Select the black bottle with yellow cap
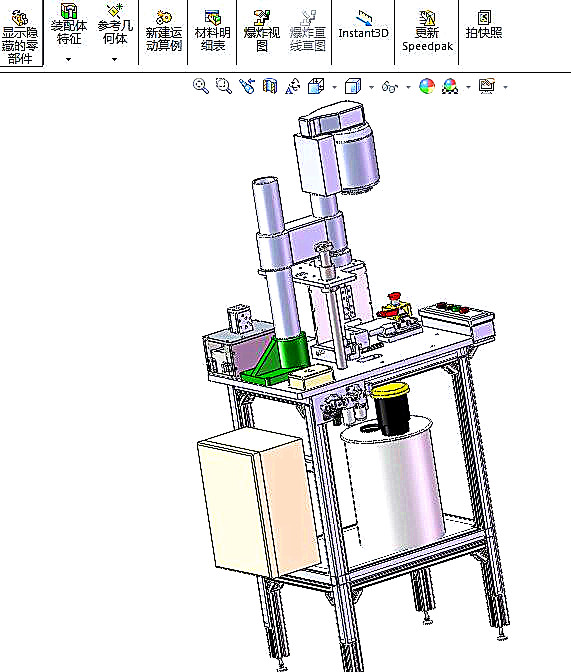Viewport: 571px width, 672px height. coord(391,409)
